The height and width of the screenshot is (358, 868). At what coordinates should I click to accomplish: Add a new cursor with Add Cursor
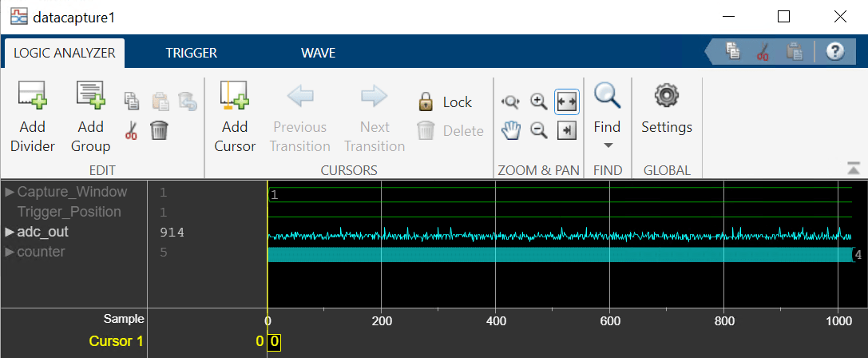pos(236,117)
